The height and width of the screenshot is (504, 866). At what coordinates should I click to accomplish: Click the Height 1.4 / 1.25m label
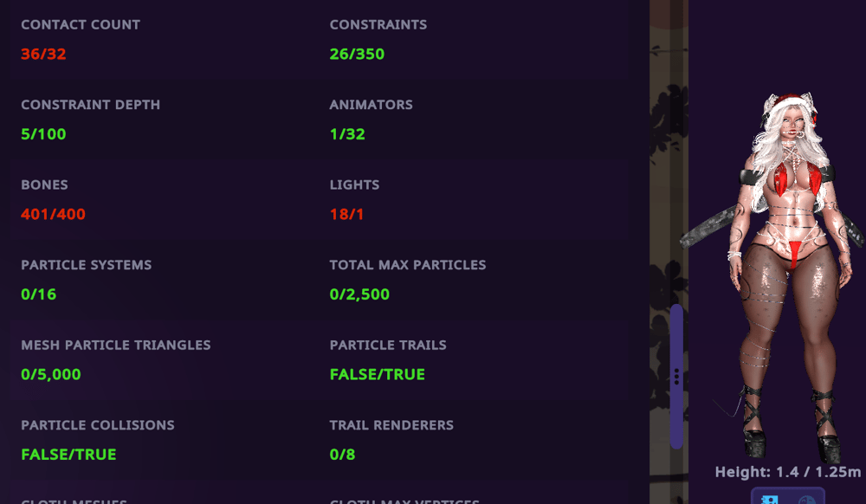click(787, 472)
